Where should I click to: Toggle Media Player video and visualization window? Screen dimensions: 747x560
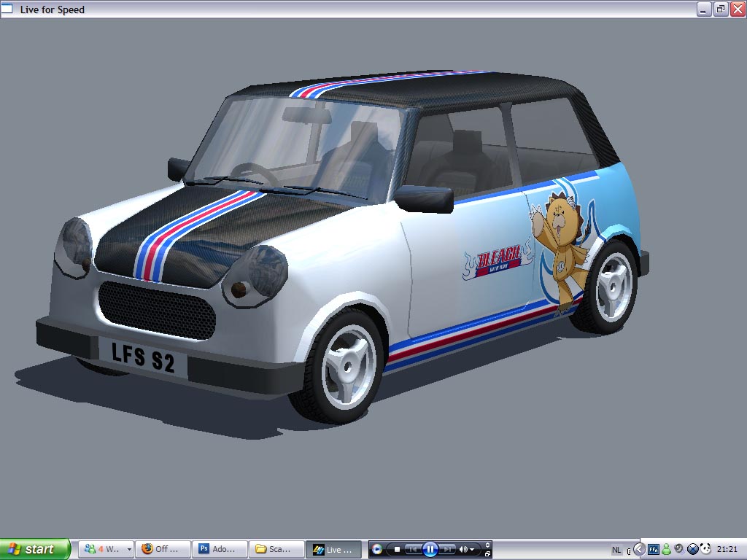487,545
